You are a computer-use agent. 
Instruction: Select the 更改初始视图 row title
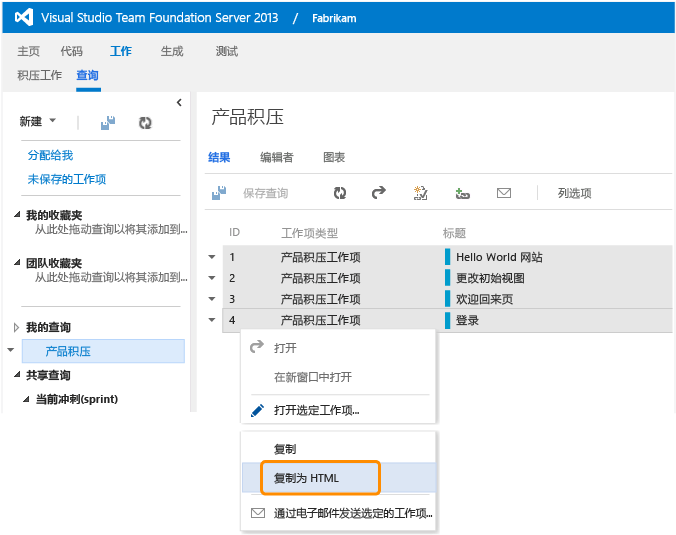(x=490, y=278)
